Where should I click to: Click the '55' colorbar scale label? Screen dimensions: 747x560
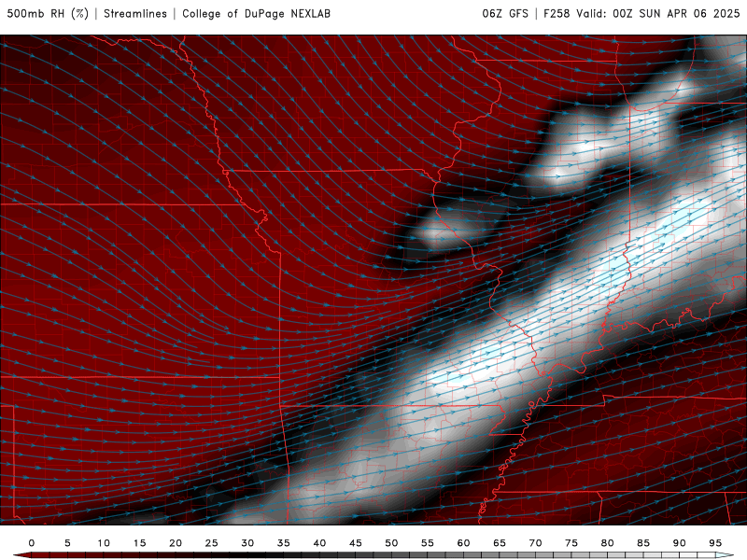tap(428, 543)
